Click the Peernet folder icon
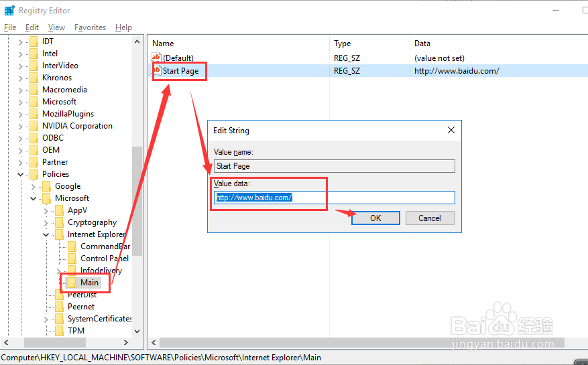This screenshot has width=588, height=365. [59, 307]
